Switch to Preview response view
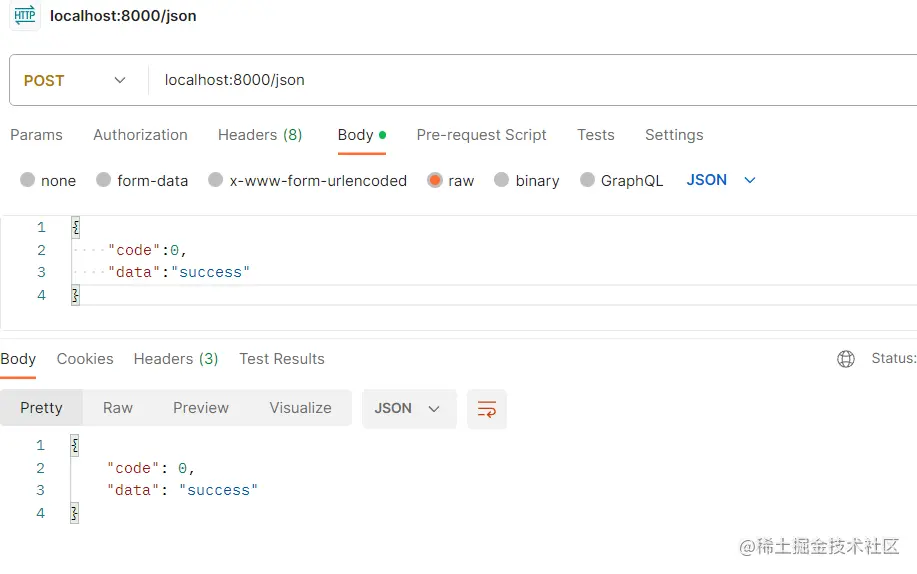The height and width of the screenshot is (574, 917). [201, 408]
